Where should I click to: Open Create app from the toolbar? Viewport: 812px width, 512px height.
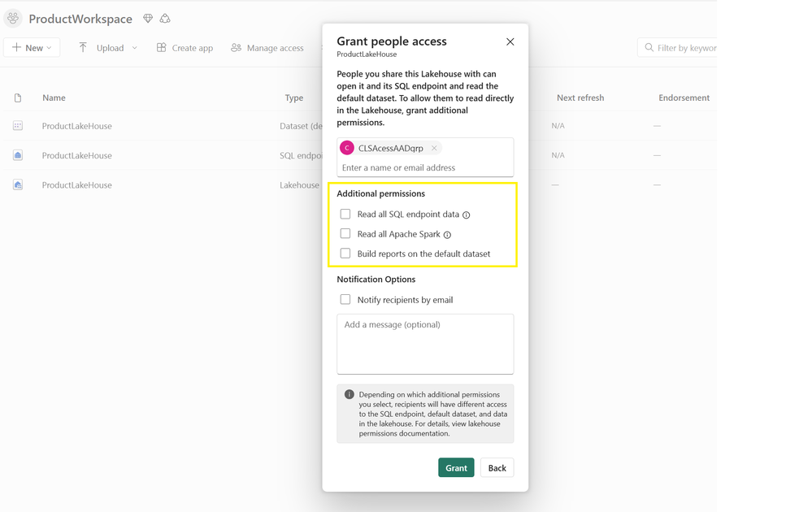[x=185, y=48]
